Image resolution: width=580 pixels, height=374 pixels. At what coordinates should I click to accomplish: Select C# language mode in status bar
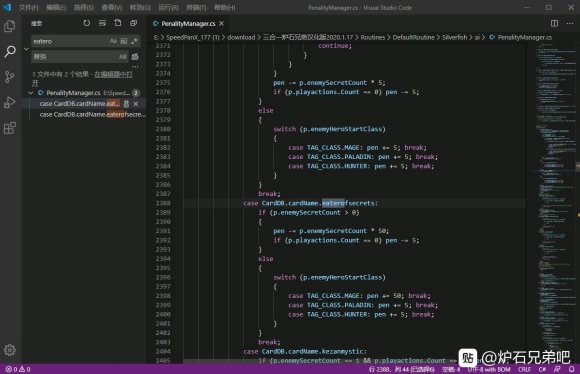click(x=542, y=369)
